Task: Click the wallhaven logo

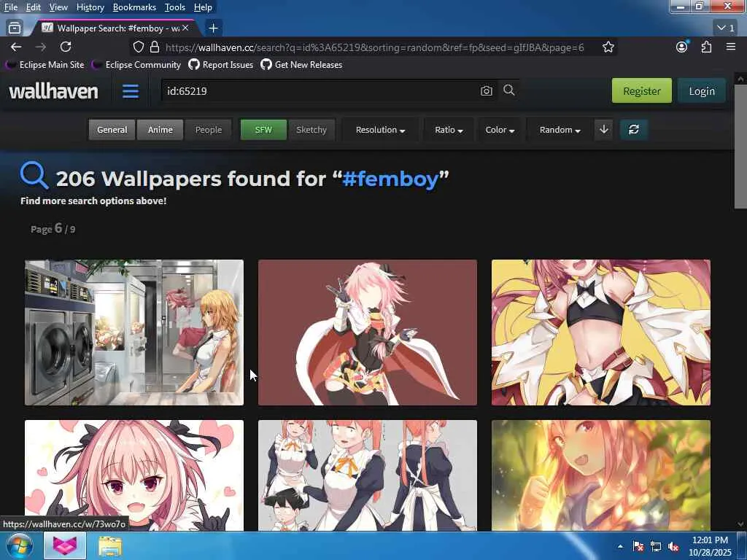Action: (x=53, y=91)
